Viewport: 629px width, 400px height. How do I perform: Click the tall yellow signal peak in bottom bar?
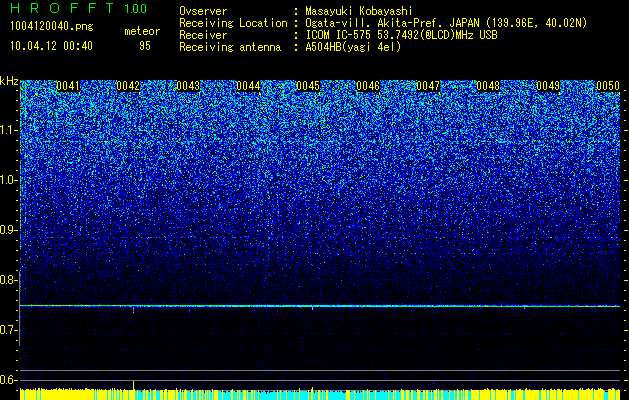(x=134, y=385)
